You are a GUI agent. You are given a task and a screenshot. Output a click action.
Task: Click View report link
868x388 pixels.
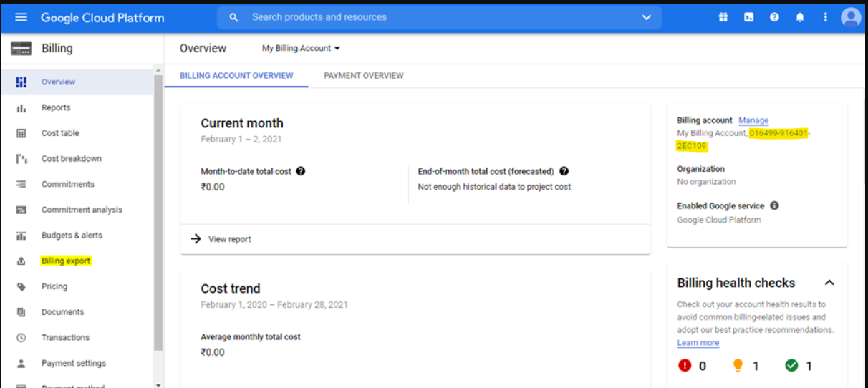tap(229, 239)
